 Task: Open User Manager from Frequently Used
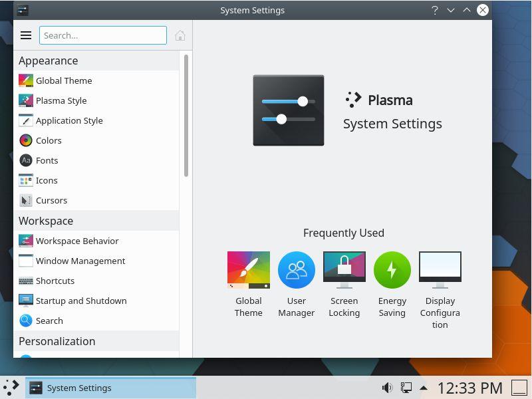pos(297,270)
